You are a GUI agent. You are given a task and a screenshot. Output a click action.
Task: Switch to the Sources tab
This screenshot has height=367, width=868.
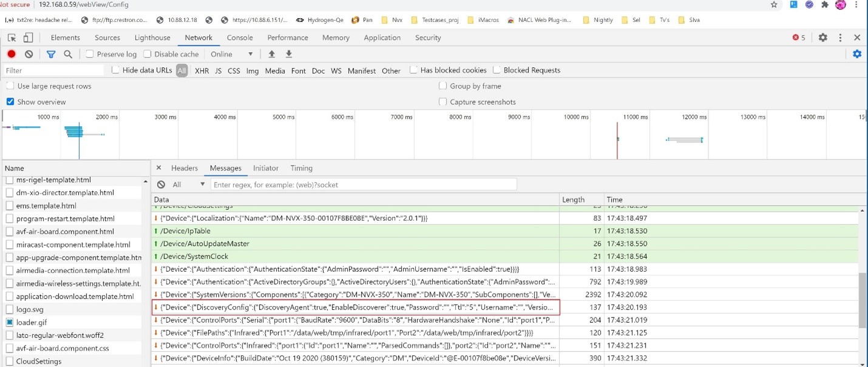pyautogui.click(x=107, y=38)
